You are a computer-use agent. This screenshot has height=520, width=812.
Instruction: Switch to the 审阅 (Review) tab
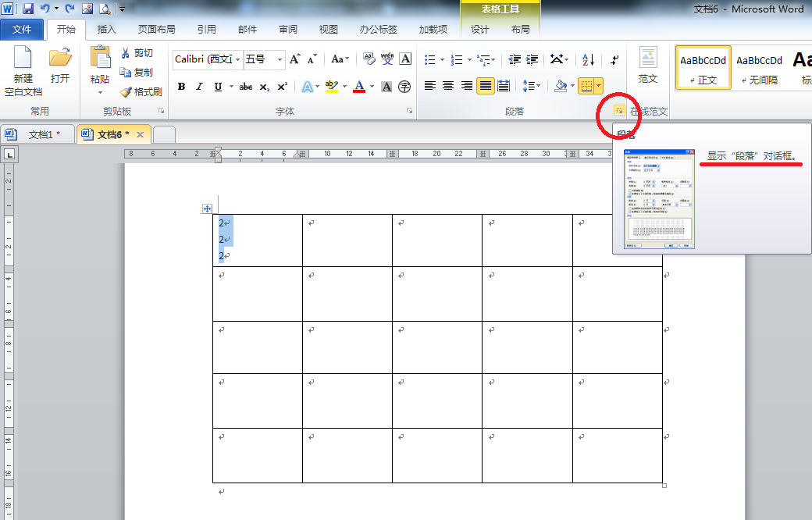click(288, 30)
